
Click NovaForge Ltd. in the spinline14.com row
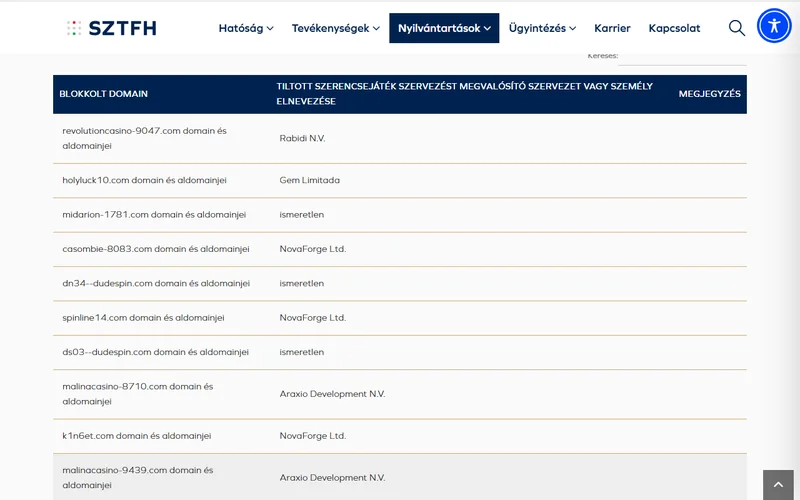click(313, 318)
